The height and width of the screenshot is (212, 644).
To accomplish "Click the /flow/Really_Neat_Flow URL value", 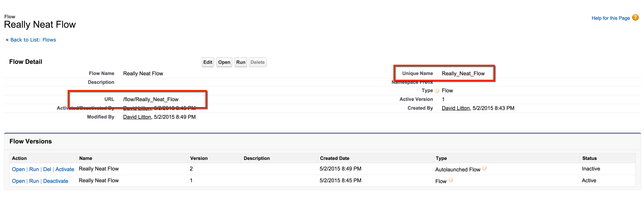I will (x=151, y=99).
